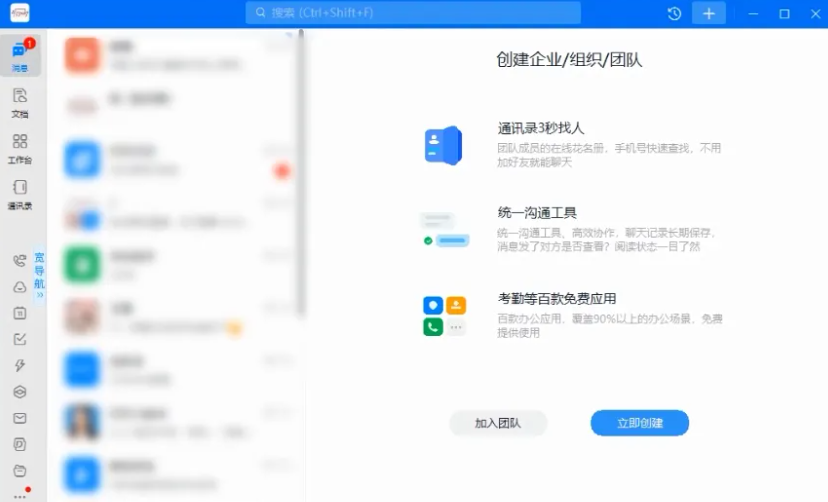Open the cloud drive icon in sidebar
828x502 pixels.
(x=20, y=287)
